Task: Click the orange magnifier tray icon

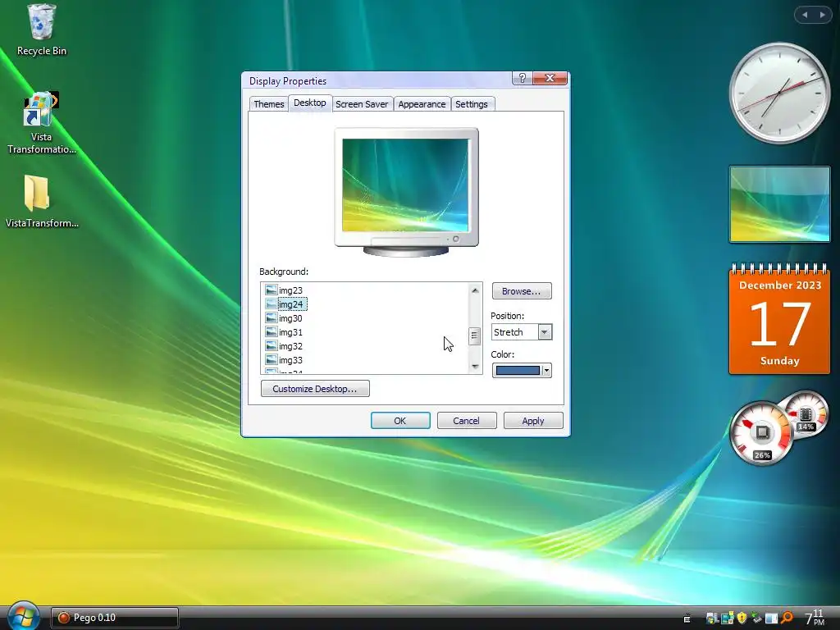Action: pos(787,618)
